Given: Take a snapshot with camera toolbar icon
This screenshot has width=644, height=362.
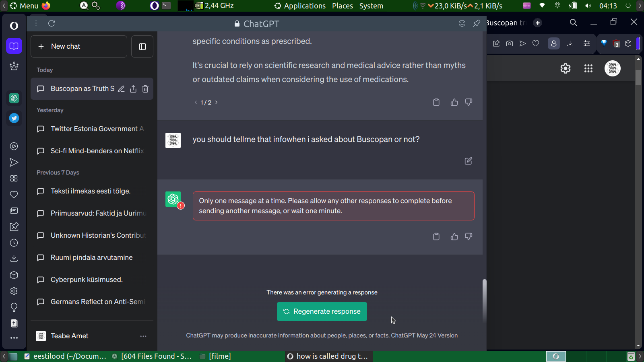Looking at the screenshot, I should click(x=510, y=43).
